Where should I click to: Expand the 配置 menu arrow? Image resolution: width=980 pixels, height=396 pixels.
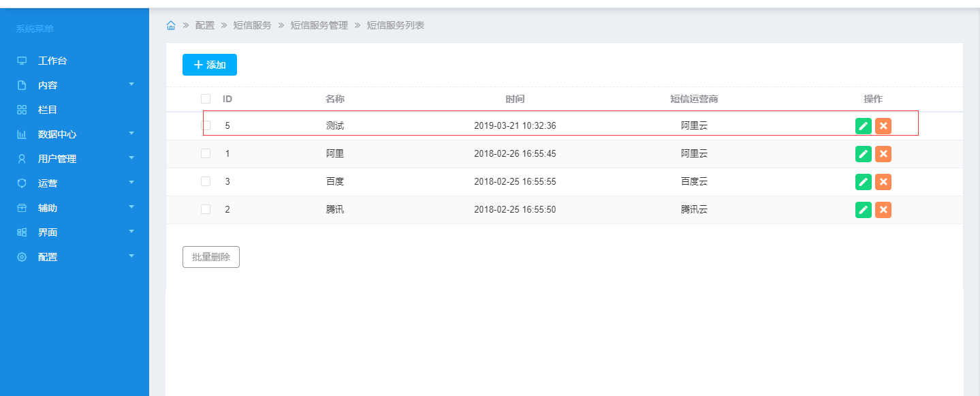coord(131,256)
